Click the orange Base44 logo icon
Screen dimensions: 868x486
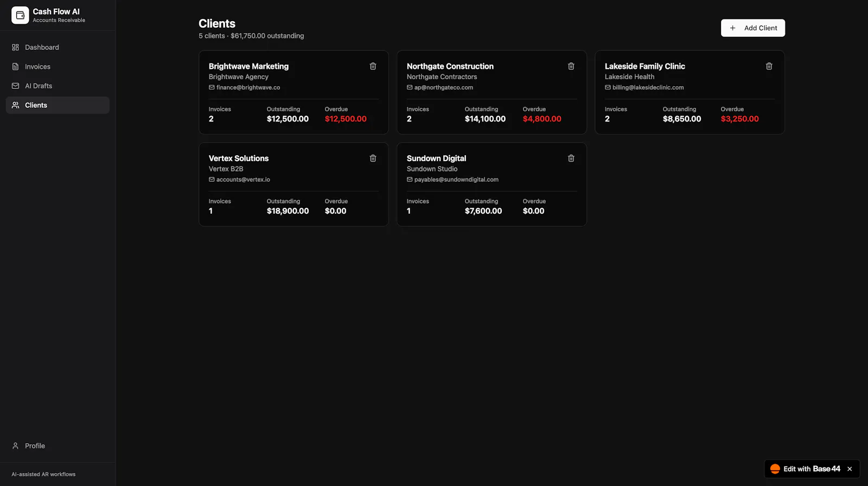[775, 469]
